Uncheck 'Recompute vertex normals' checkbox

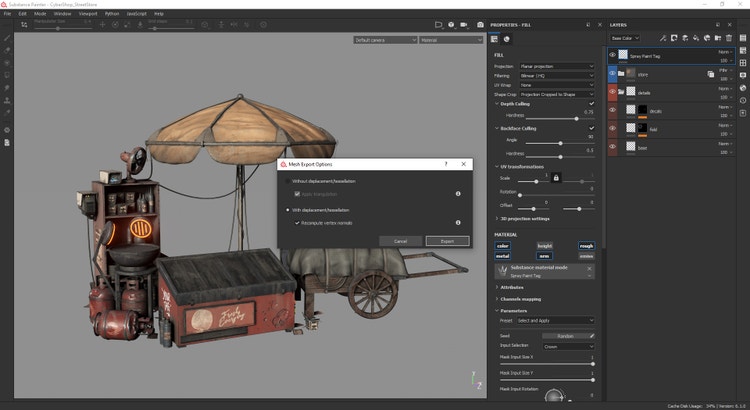pos(295,223)
